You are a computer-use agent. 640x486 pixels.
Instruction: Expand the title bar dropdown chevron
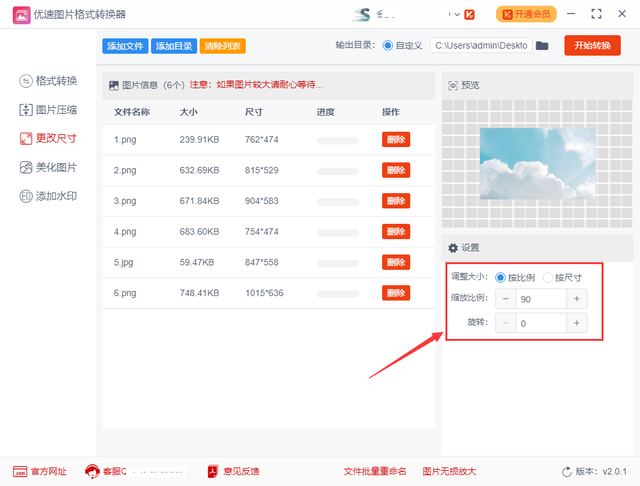click(457, 15)
